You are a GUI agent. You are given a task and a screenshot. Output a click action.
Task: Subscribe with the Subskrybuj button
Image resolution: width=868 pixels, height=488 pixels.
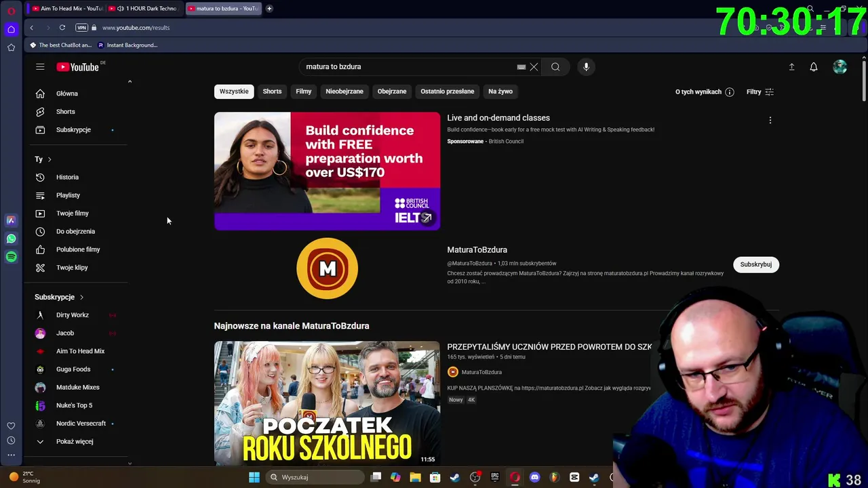tap(755, 264)
